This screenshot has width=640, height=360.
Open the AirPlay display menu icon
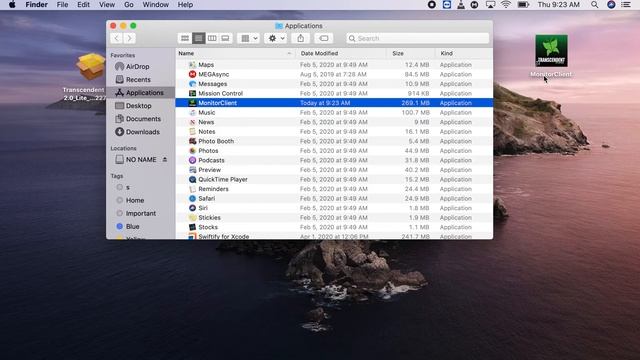(x=490, y=5)
